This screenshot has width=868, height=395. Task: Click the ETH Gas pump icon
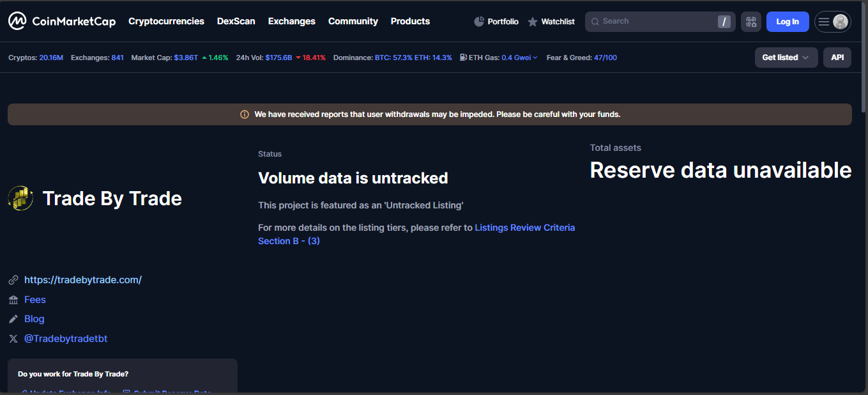[463, 58]
